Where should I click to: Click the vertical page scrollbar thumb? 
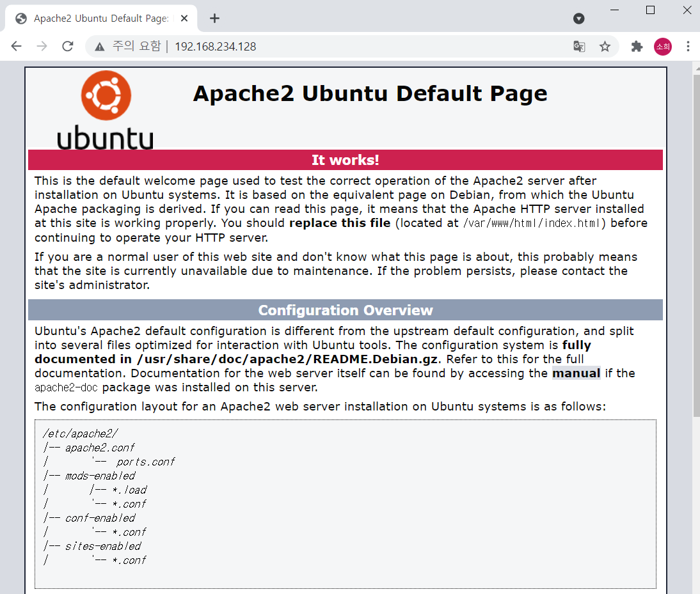696,246
